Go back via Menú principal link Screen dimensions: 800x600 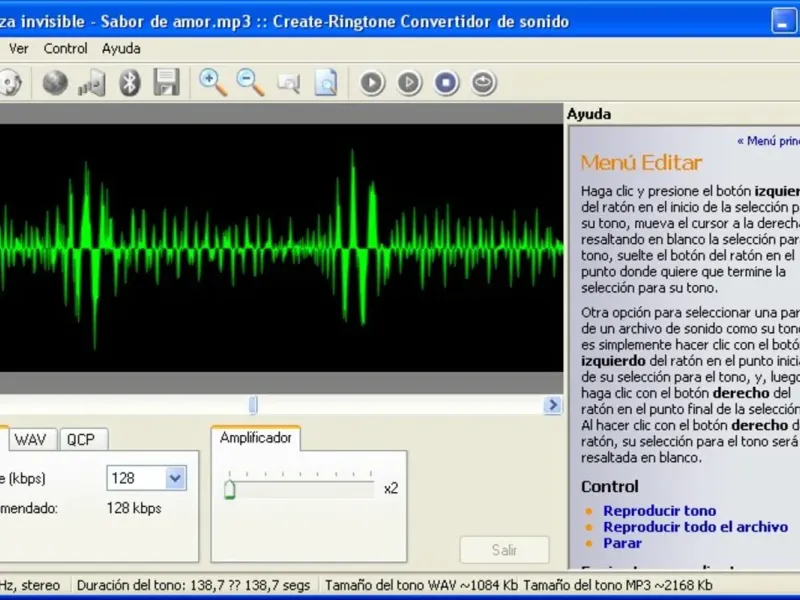[768, 141]
